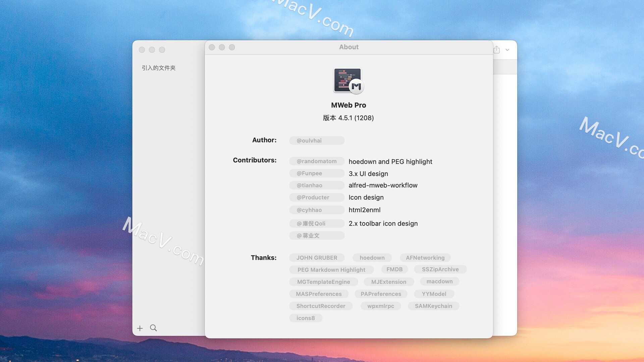
Task: Click the wpxmlrpc button
Action: [x=381, y=306]
